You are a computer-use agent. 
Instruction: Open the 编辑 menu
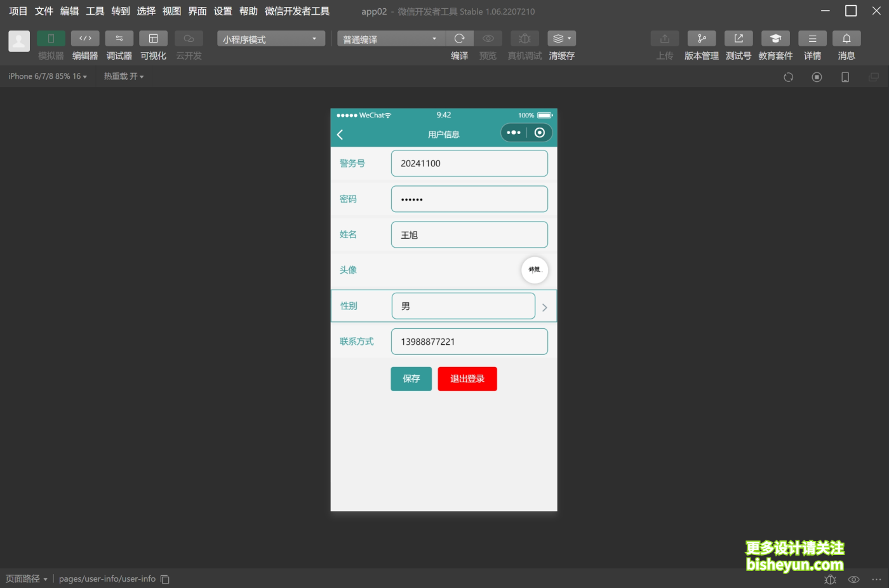click(69, 11)
